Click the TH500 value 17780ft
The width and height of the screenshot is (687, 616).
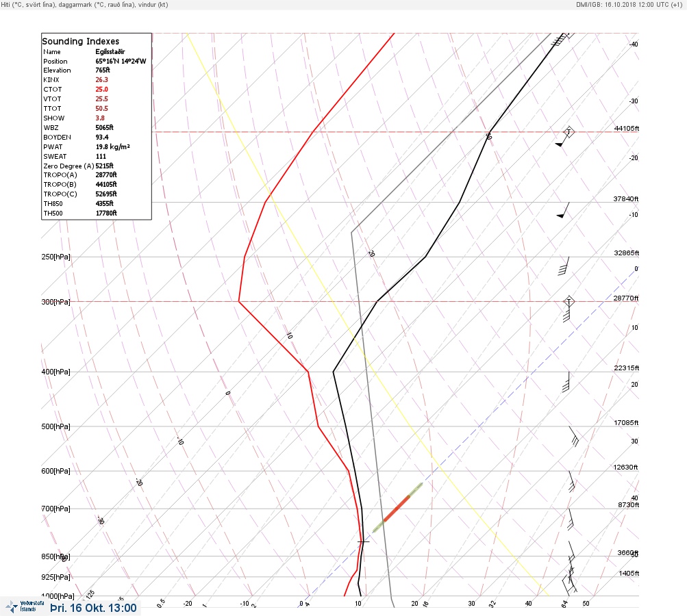coord(106,214)
